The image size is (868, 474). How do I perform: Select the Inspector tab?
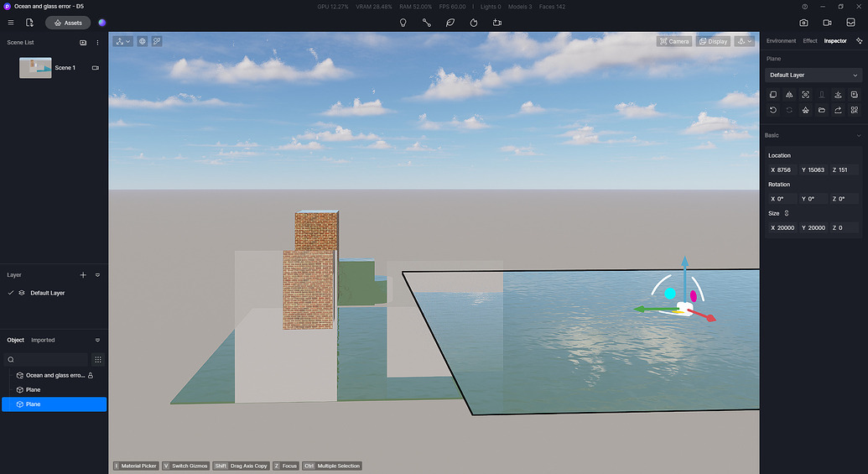pyautogui.click(x=834, y=41)
